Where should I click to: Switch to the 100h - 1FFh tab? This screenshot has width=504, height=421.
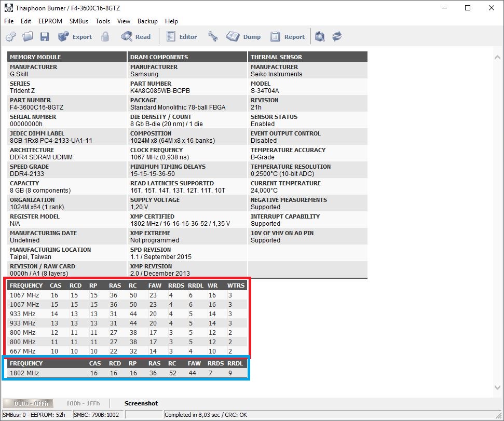click(83, 403)
